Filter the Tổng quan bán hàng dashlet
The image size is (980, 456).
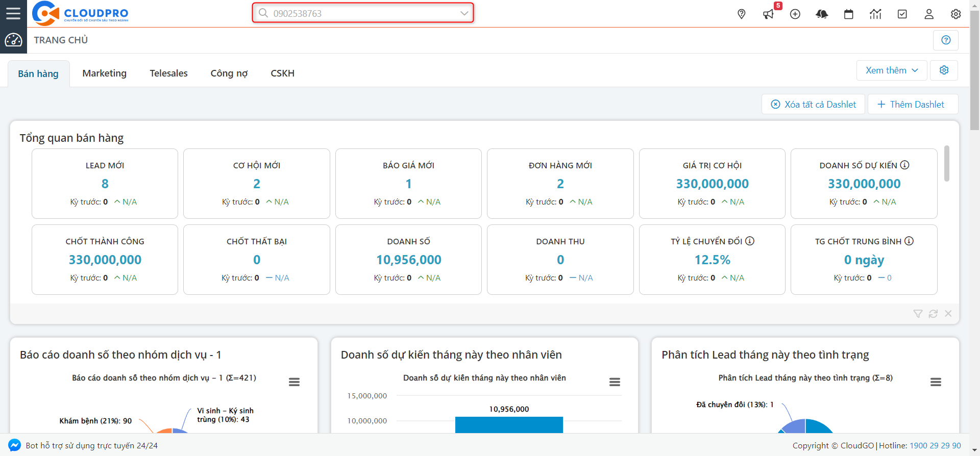coord(918,314)
